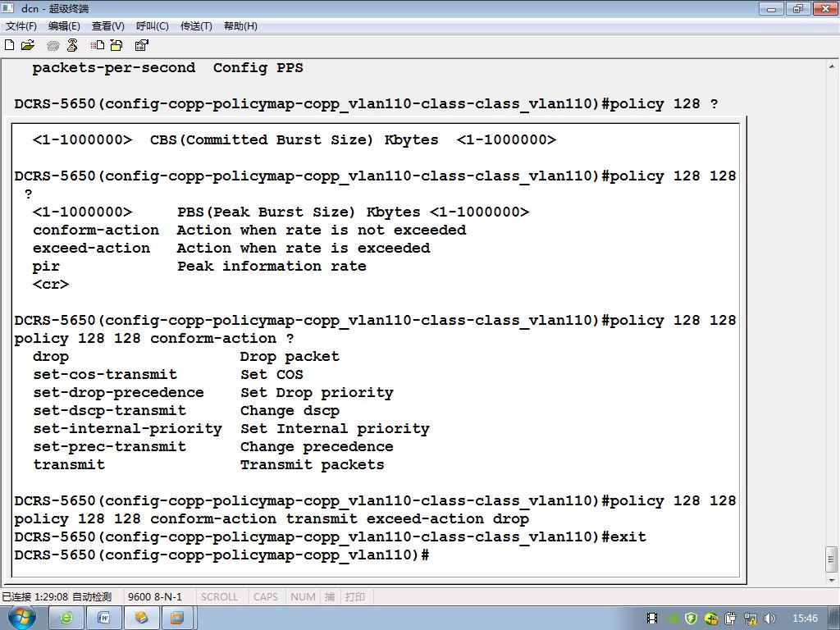Click the NUM status indicator

(x=303, y=596)
